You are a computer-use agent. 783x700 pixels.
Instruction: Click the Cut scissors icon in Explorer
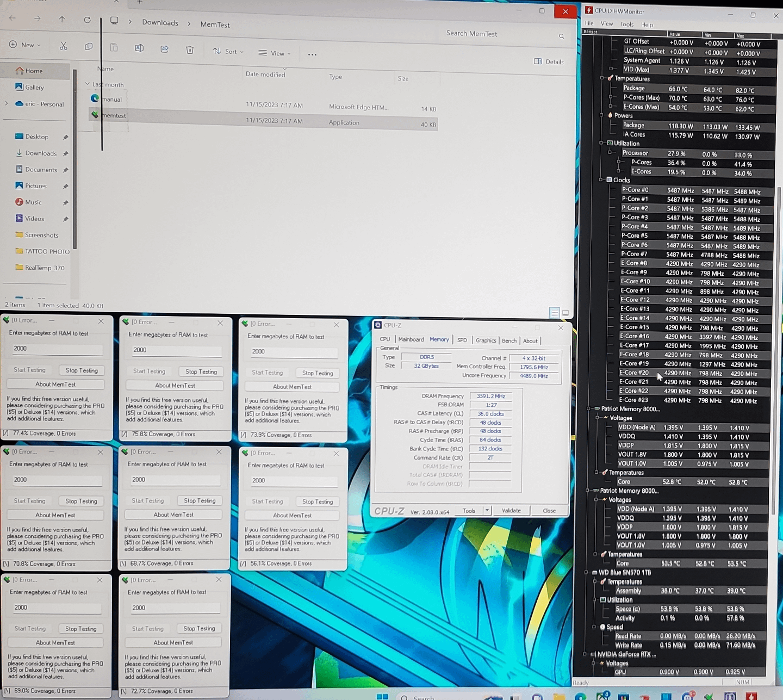[64, 46]
